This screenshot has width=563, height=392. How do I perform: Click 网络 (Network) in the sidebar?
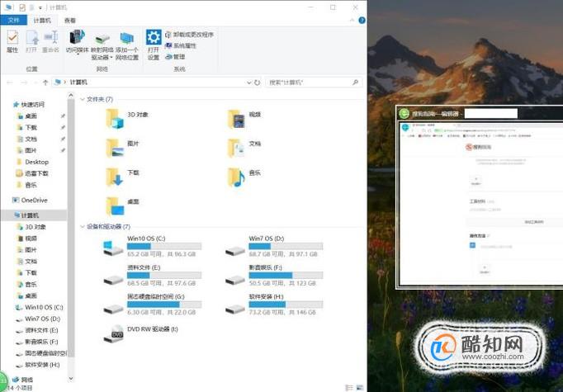click(x=22, y=380)
